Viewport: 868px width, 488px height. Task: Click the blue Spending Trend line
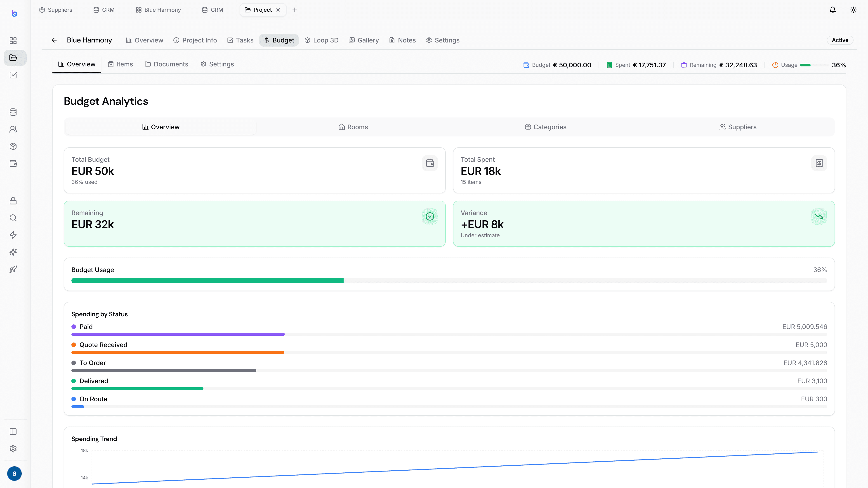(x=455, y=468)
